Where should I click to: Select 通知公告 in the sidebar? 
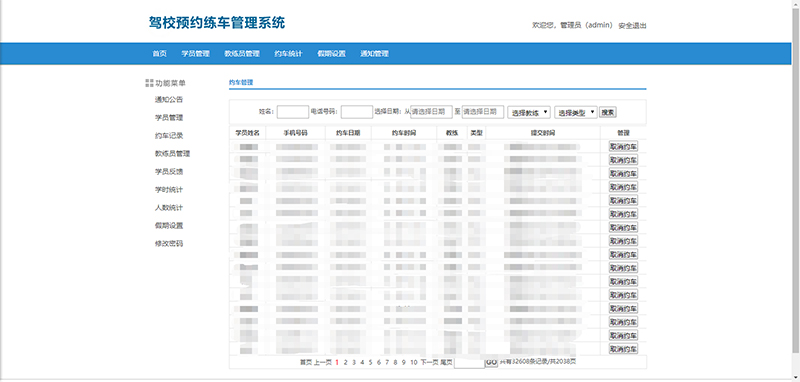pyautogui.click(x=169, y=99)
